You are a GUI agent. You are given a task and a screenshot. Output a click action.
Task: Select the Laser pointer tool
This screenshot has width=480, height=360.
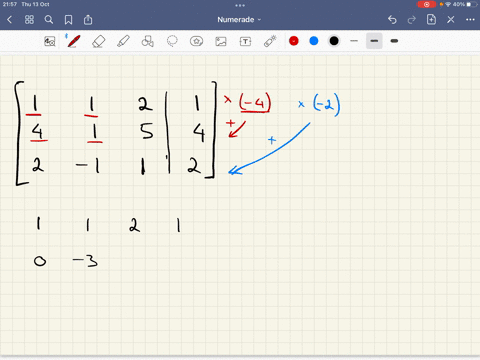(270, 41)
